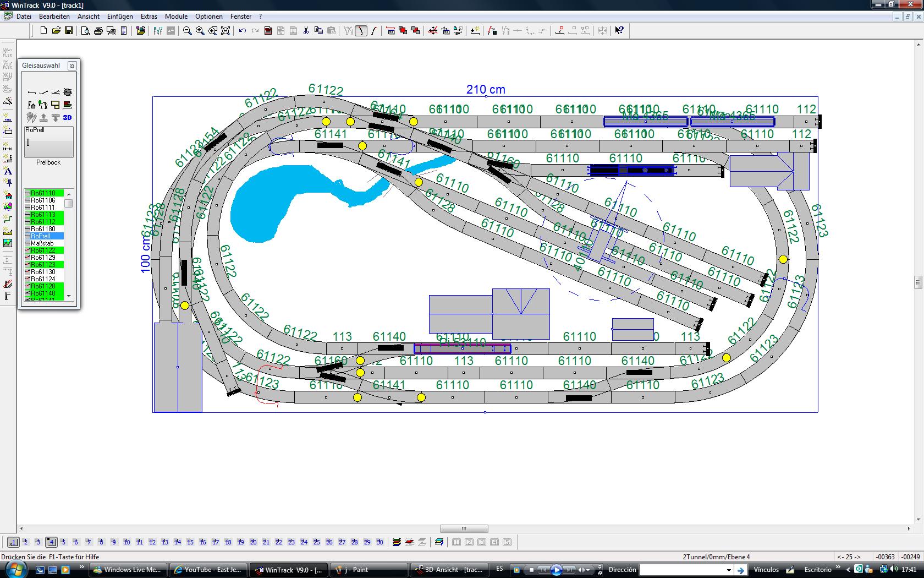This screenshot has height=578, width=924.
Task: Open the Einfügen menu
Action: click(120, 17)
